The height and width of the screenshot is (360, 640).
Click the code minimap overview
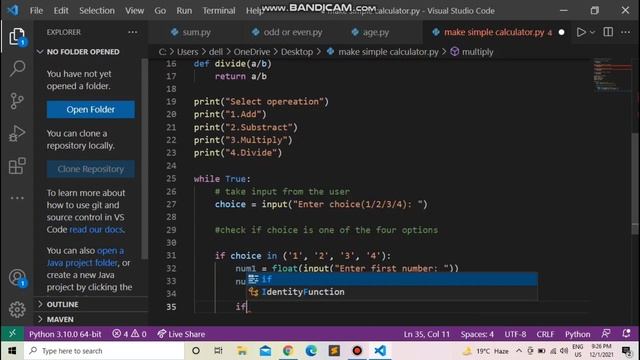(x=612, y=75)
